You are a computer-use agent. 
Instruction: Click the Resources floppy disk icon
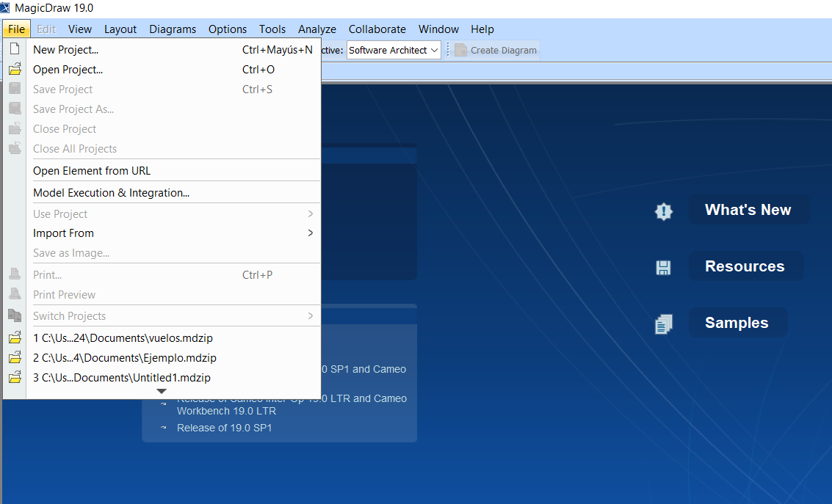663,268
